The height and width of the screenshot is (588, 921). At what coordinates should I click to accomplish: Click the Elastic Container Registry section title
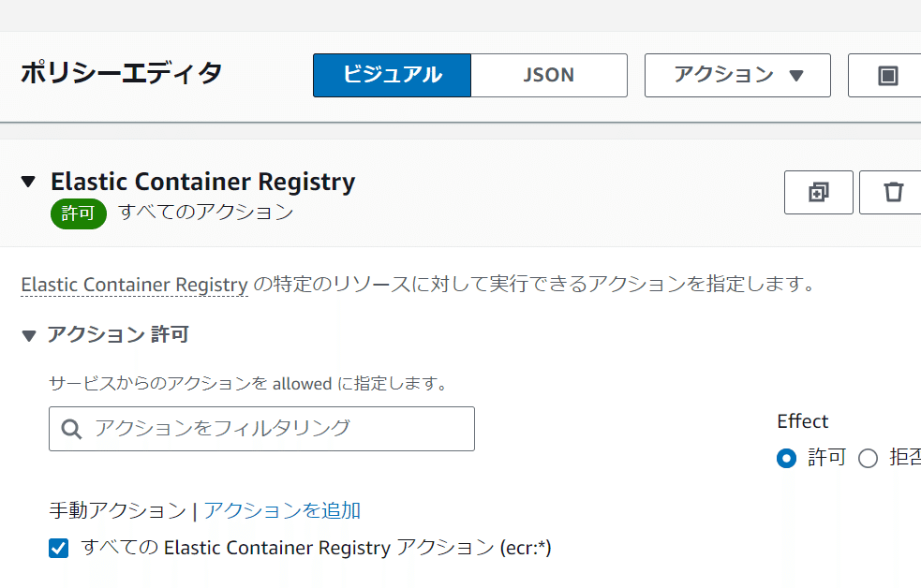tap(202, 182)
